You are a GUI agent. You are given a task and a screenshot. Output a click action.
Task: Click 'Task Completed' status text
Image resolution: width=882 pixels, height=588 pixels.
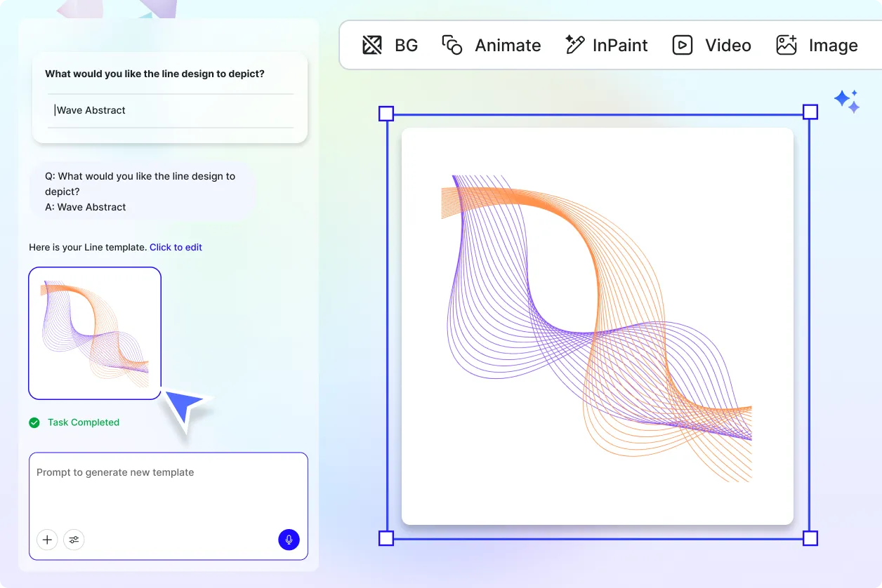click(x=84, y=422)
